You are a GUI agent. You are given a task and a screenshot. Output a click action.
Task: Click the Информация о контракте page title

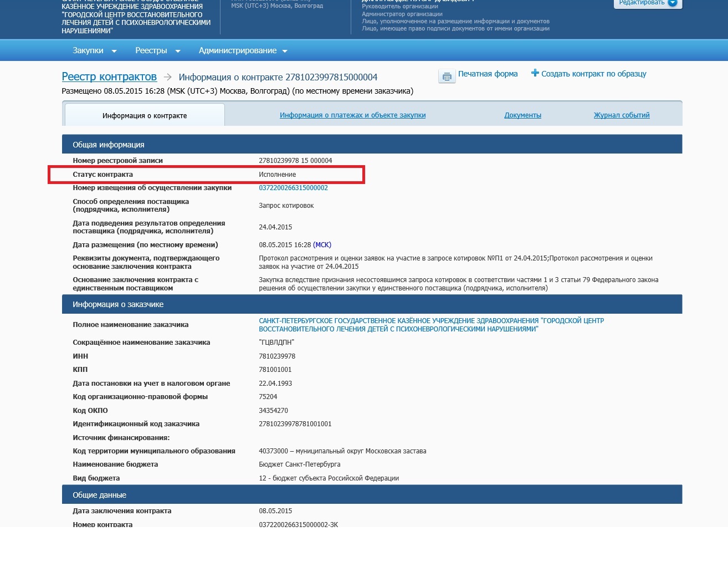[x=278, y=77]
